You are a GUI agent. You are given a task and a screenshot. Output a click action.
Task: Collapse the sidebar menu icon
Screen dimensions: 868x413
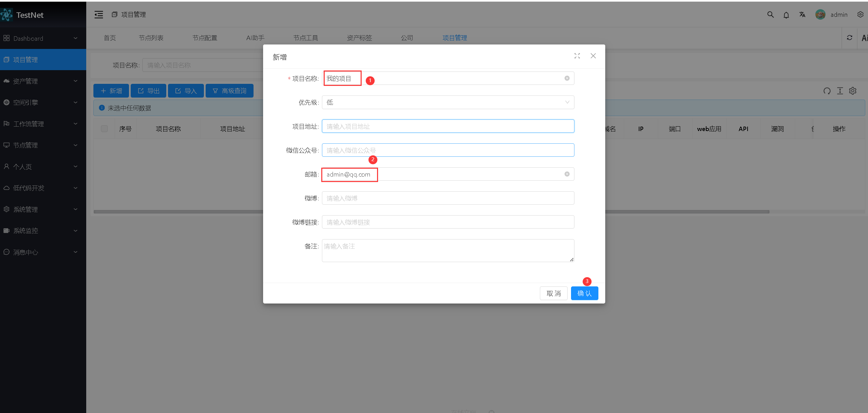pyautogui.click(x=99, y=15)
